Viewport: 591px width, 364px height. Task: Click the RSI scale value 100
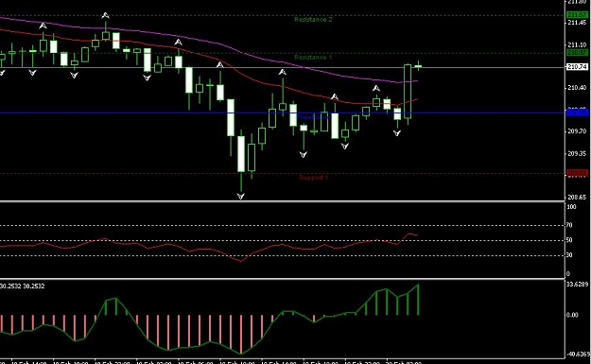571,207
